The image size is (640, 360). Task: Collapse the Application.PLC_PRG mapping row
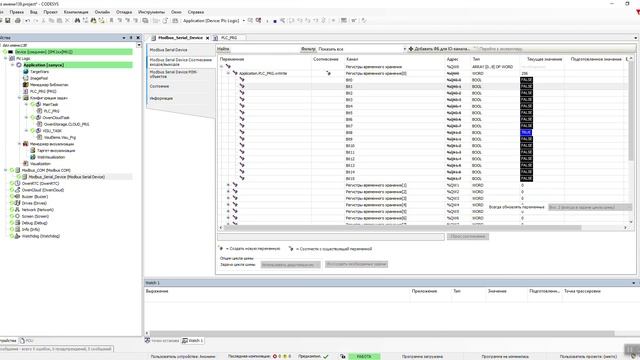[x=228, y=73]
